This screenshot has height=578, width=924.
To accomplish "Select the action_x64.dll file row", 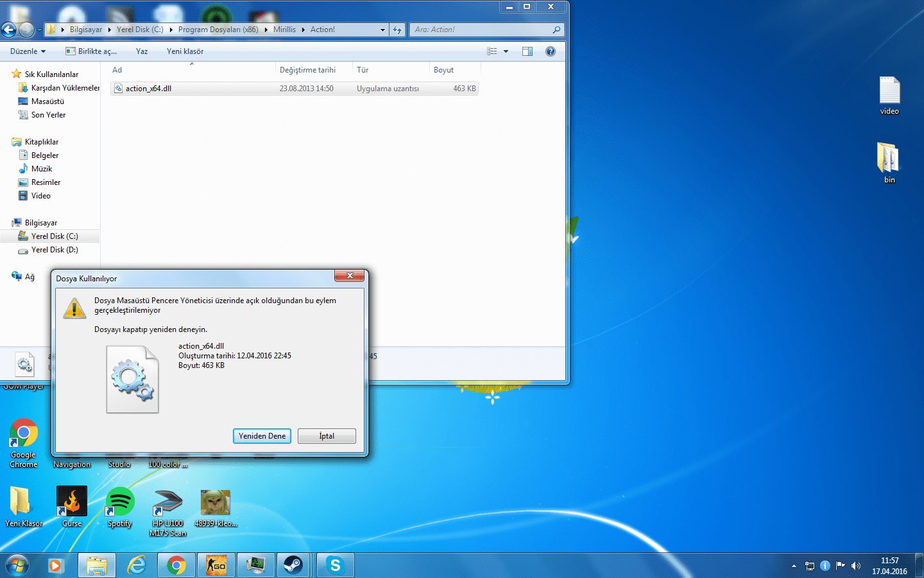I will coord(295,89).
